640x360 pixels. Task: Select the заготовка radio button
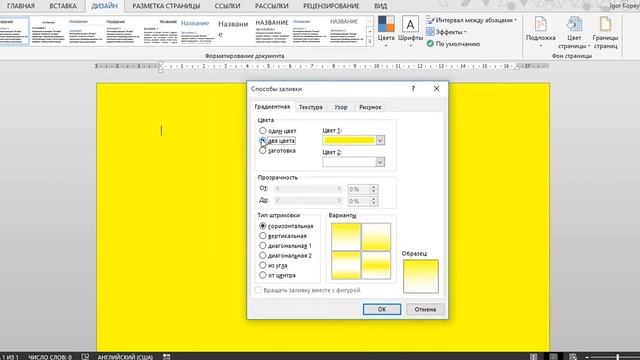click(x=262, y=150)
